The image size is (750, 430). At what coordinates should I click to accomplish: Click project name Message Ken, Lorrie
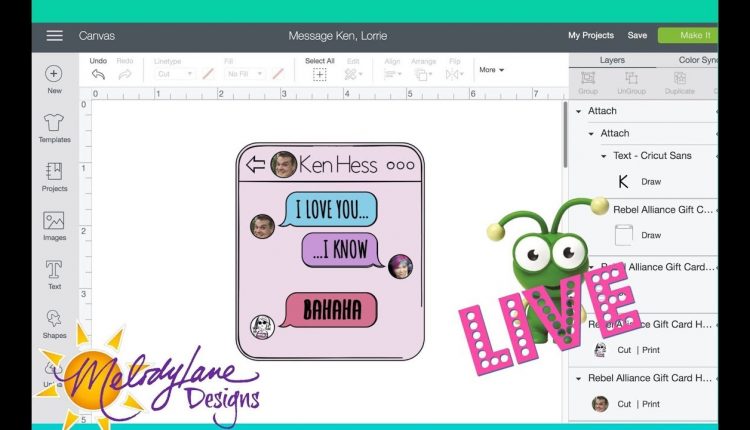click(338, 36)
